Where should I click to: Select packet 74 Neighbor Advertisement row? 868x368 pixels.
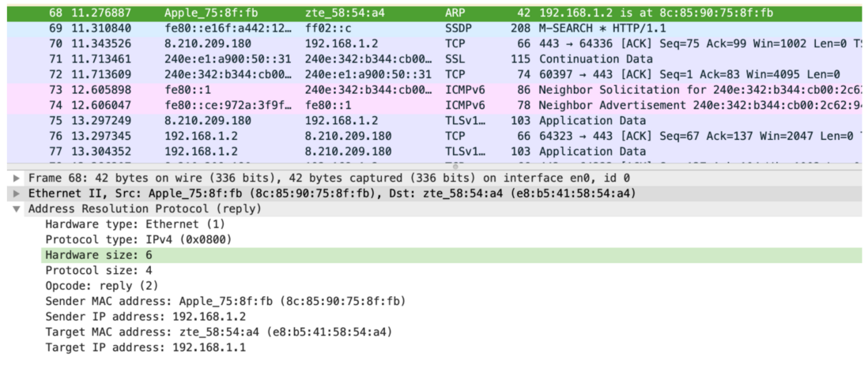click(434, 105)
